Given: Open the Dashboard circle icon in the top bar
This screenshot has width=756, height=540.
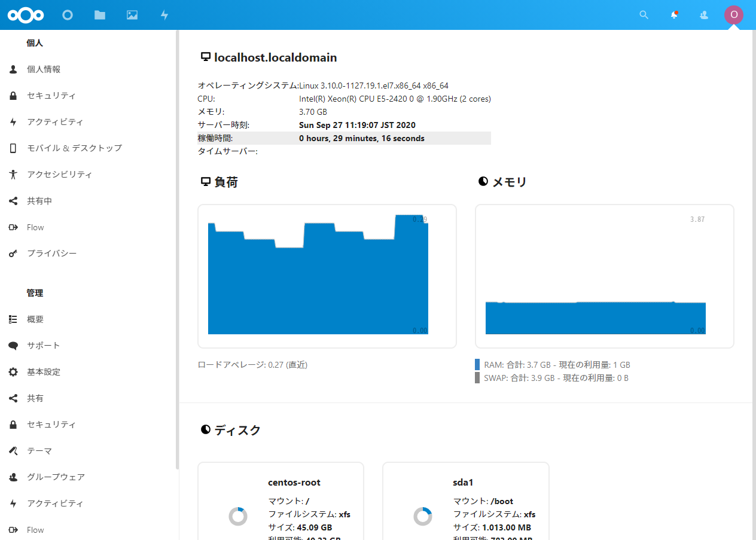Looking at the screenshot, I should (68, 15).
